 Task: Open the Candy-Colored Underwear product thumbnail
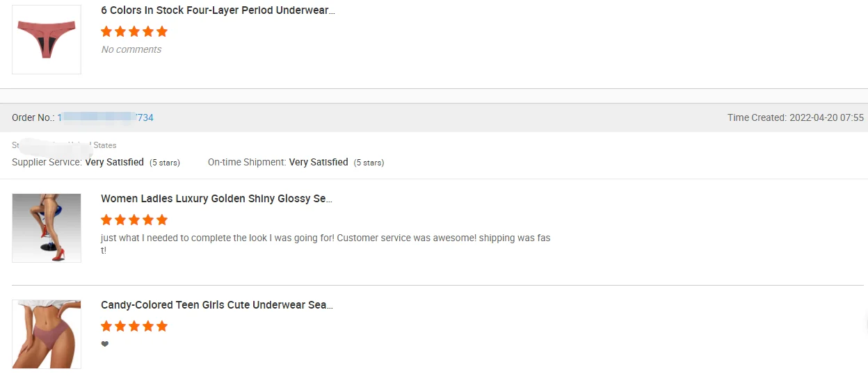click(47, 334)
